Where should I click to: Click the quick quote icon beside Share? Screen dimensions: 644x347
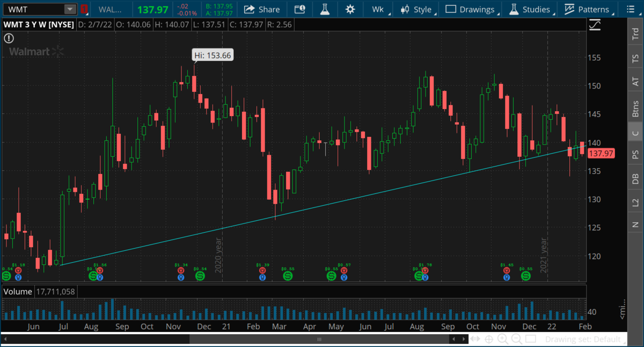pos(299,9)
